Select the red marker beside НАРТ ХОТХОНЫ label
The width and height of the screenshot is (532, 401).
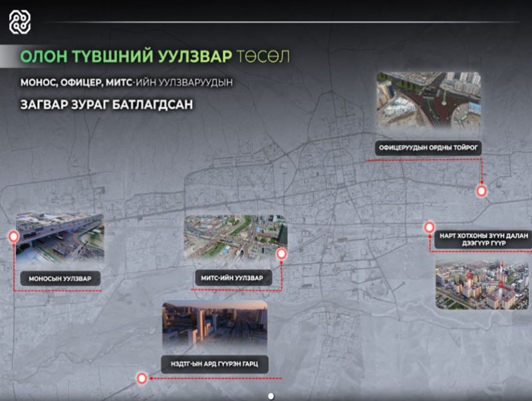[x=430, y=227]
